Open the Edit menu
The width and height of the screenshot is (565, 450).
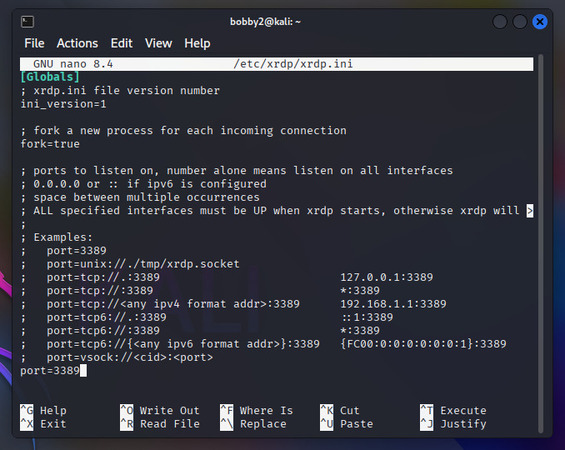pyautogui.click(x=121, y=43)
